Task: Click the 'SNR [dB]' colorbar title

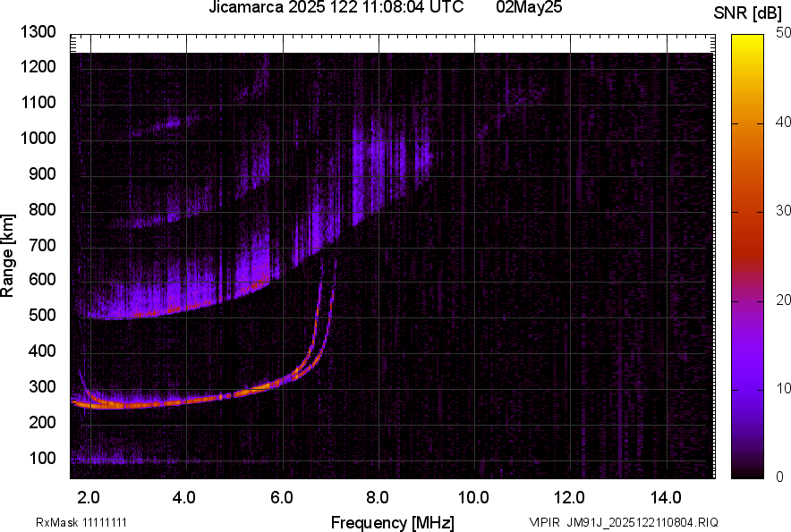Action: coord(748,13)
